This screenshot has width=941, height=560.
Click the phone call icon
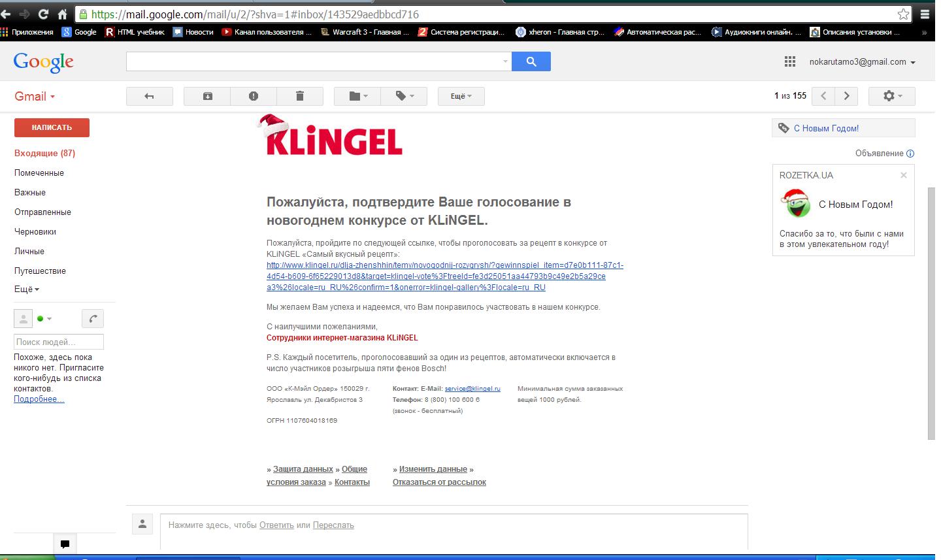click(x=93, y=319)
